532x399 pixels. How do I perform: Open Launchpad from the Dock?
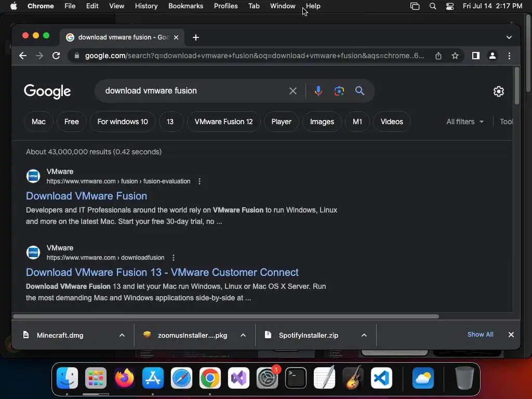point(96,378)
